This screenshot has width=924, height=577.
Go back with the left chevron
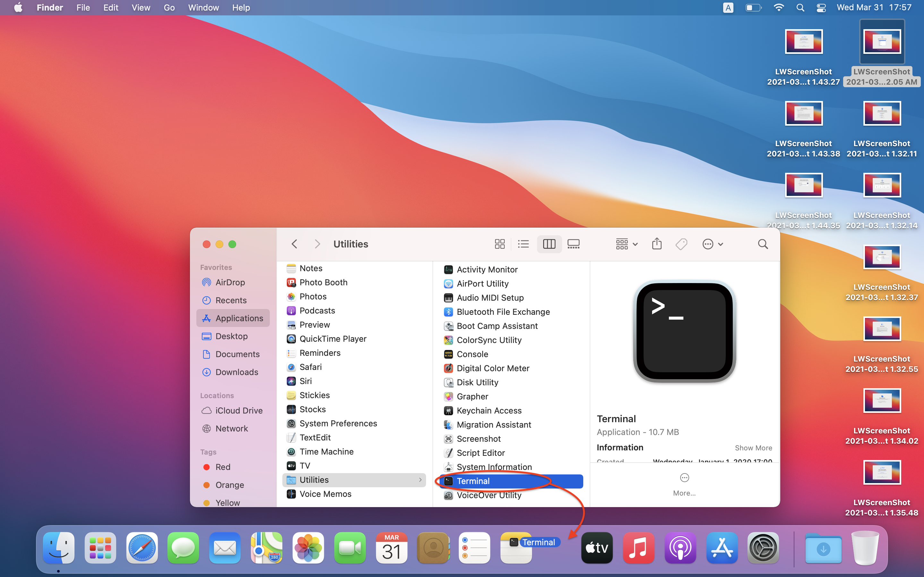[x=294, y=244]
